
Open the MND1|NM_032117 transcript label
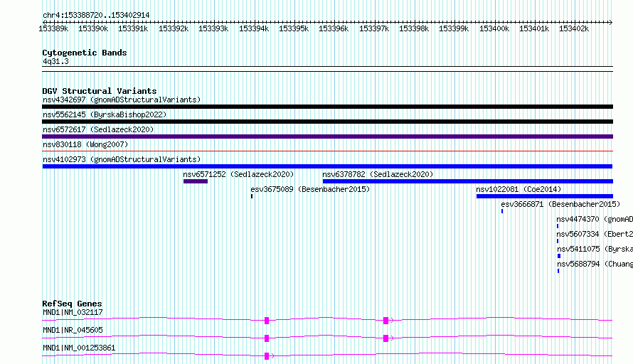[x=73, y=312]
